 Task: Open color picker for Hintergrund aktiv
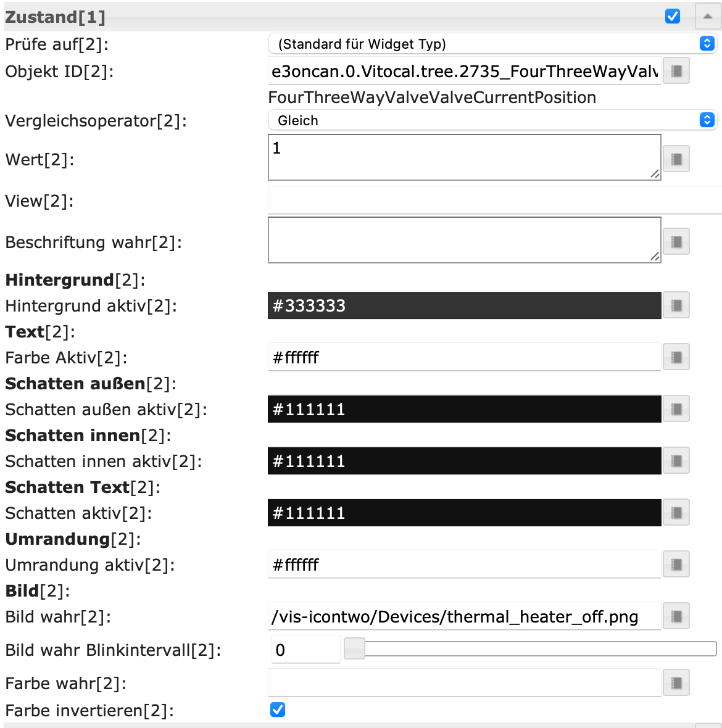[676, 305]
